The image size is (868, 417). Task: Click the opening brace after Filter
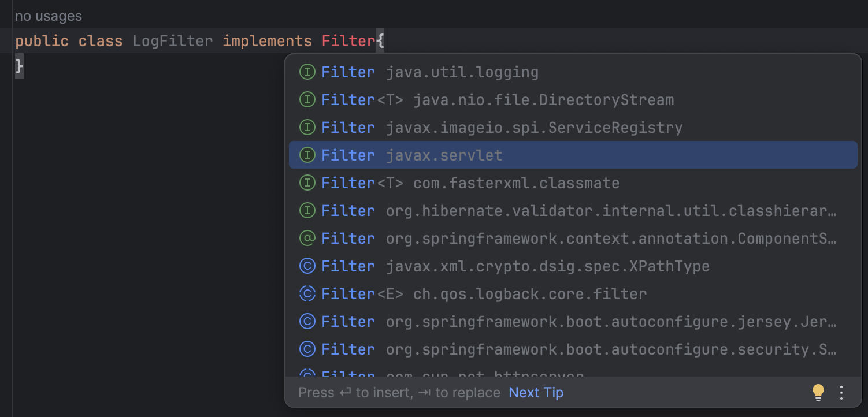(380, 42)
